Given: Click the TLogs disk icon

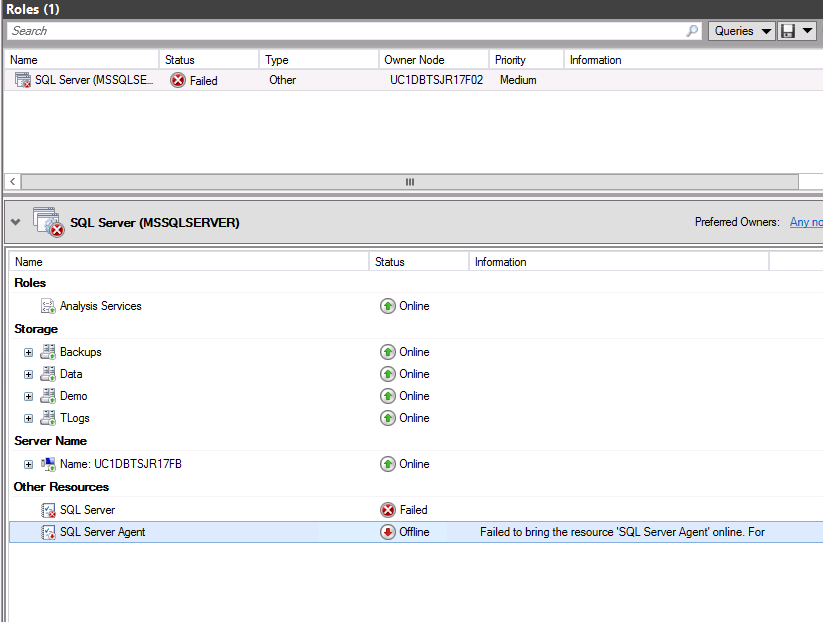Looking at the screenshot, I should coord(48,418).
